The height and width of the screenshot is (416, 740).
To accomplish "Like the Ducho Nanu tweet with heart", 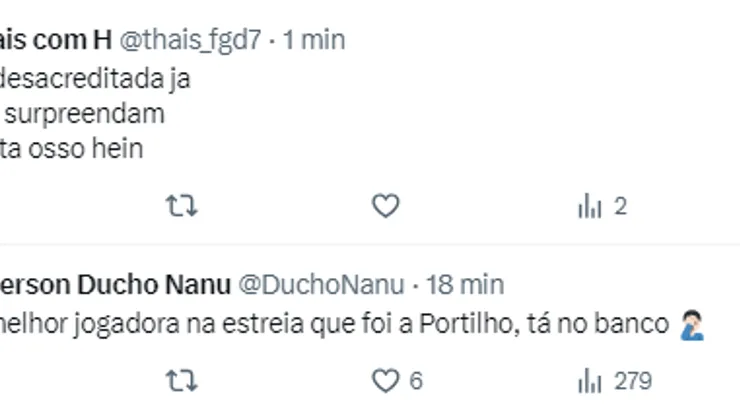I will coord(385,381).
